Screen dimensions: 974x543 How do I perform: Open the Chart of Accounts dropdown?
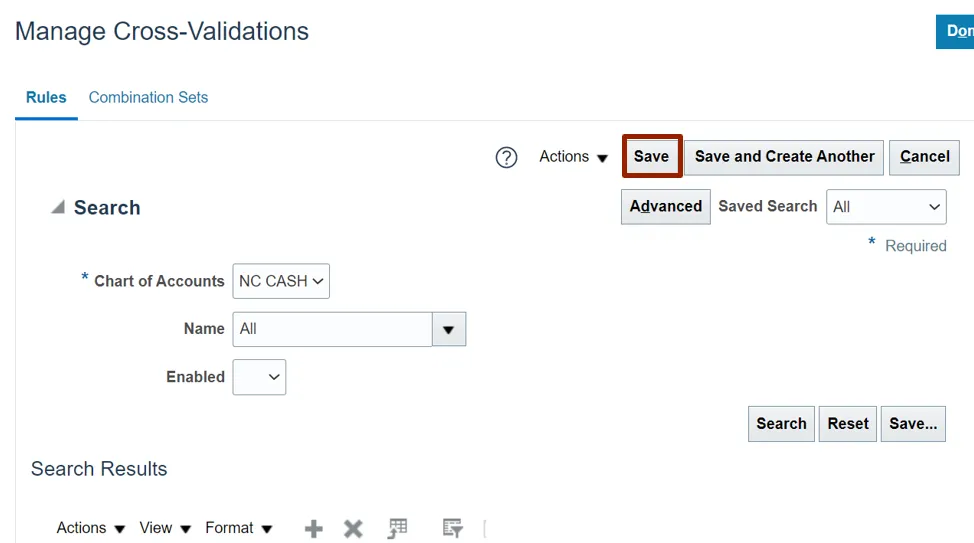click(x=281, y=281)
